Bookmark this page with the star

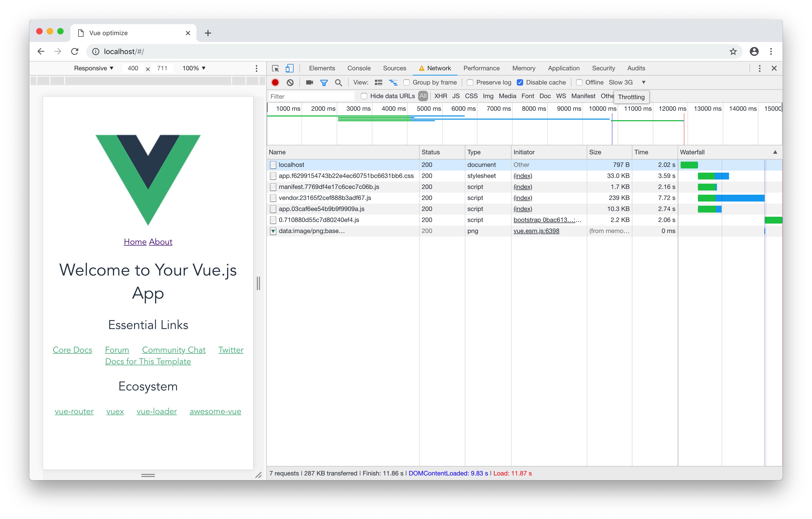[x=733, y=52]
